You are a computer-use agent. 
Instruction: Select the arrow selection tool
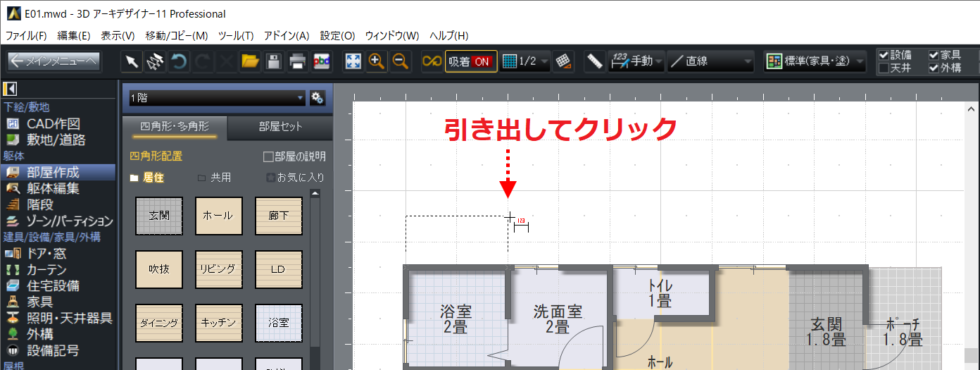132,61
